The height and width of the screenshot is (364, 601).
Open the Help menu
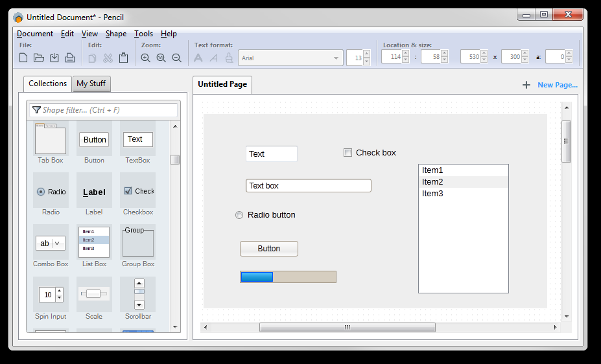point(169,34)
